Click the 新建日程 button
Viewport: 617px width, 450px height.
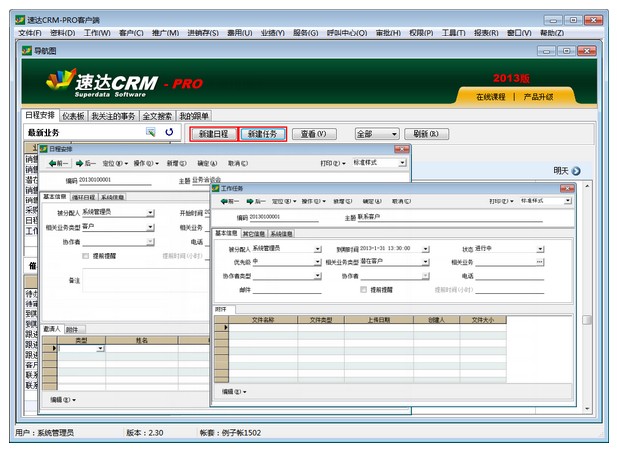213,134
